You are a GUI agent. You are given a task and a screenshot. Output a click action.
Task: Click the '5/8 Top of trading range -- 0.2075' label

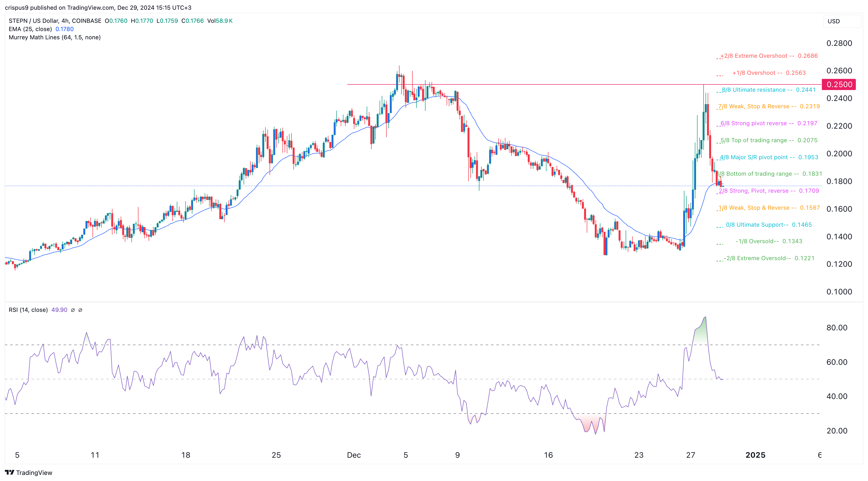(769, 140)
